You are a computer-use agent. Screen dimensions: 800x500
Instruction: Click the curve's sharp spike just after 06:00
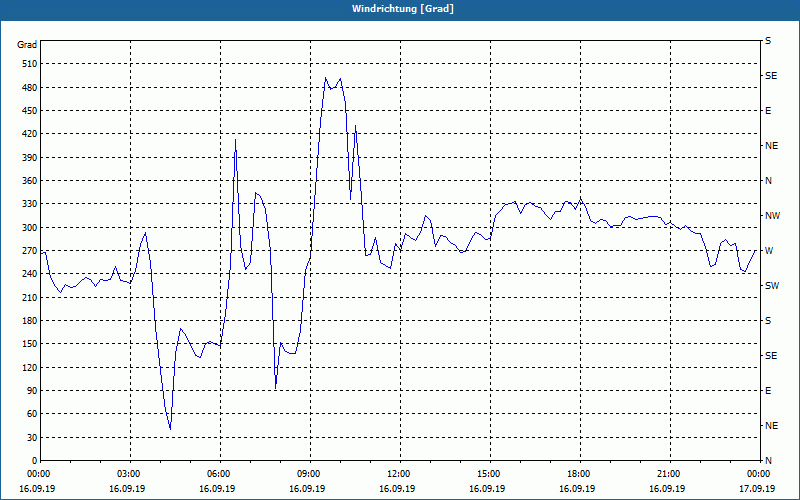click(235, 139)
